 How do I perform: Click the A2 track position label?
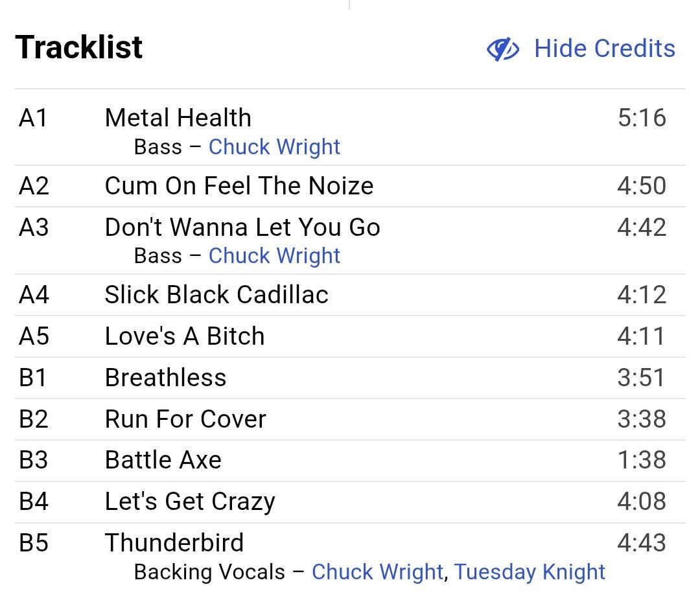(x=34, y=186)
